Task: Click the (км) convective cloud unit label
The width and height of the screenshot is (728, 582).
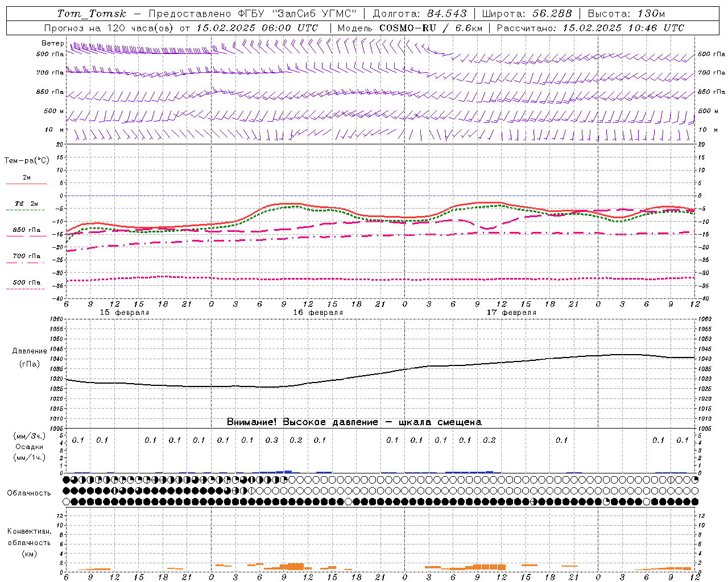Action: (29, 554)
